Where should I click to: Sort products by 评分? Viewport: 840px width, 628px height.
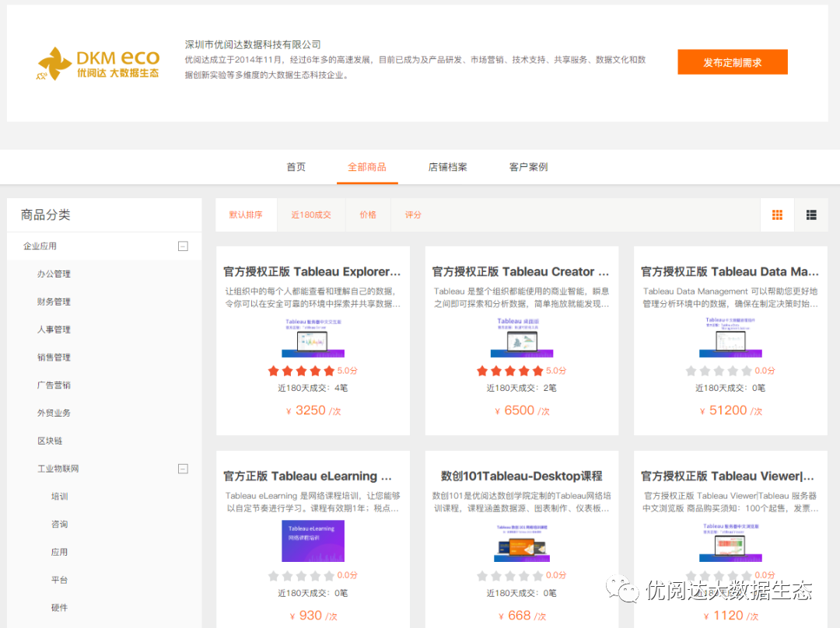pos(413,215)
